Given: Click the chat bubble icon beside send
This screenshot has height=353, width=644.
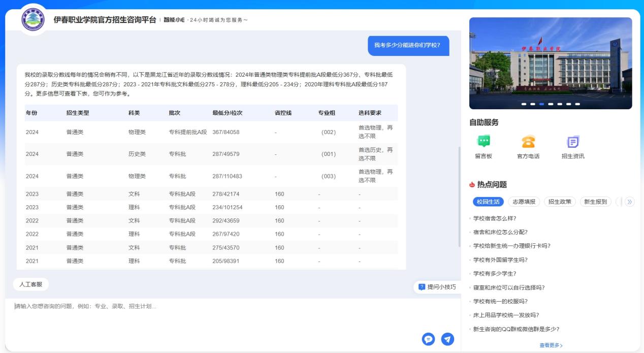Looking at the screenshot, I should click(x=429, y=339).
